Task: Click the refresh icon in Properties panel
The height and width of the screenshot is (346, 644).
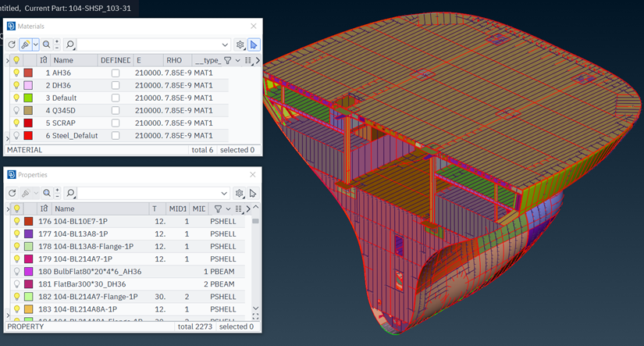Action: click(10, 193)
